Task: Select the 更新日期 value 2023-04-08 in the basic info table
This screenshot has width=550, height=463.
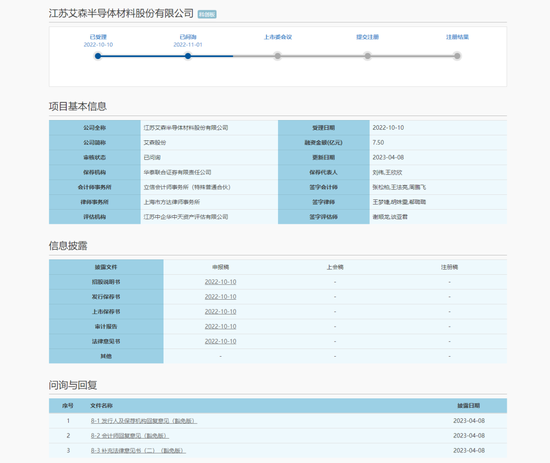Action: click(x=388, y=157)
